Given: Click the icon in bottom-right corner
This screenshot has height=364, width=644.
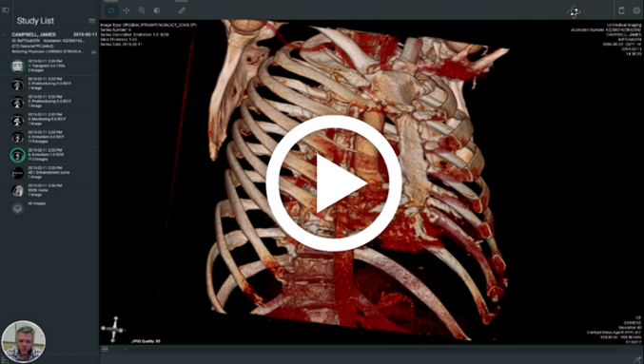Looking at the screenshot, I should click(x=638, y=359).
